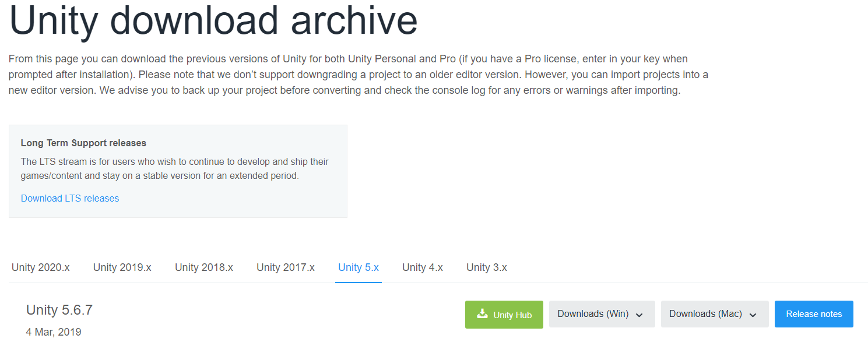
Task: Open the Downloads (Mac) dropdown
Action: (714, 314)
